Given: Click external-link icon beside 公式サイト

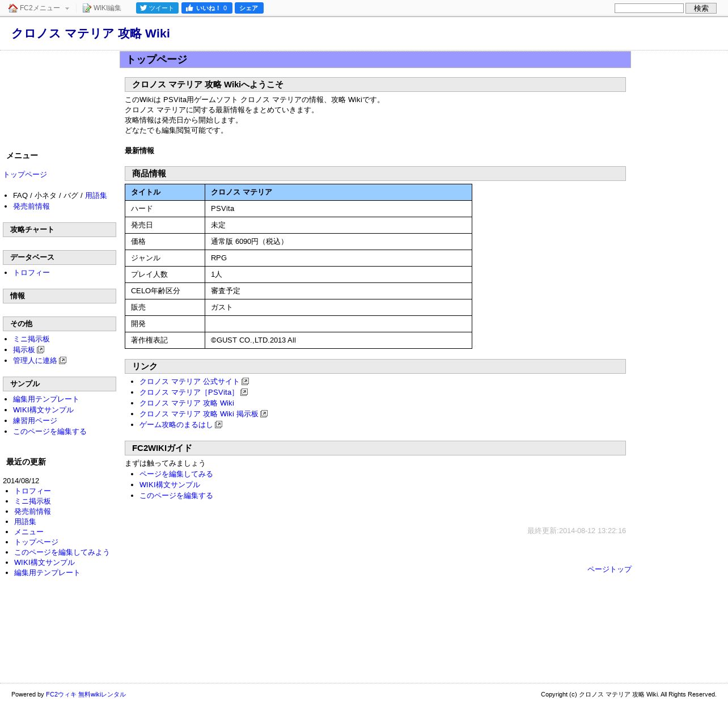Looking at the screenshot, I should [245, 382].
